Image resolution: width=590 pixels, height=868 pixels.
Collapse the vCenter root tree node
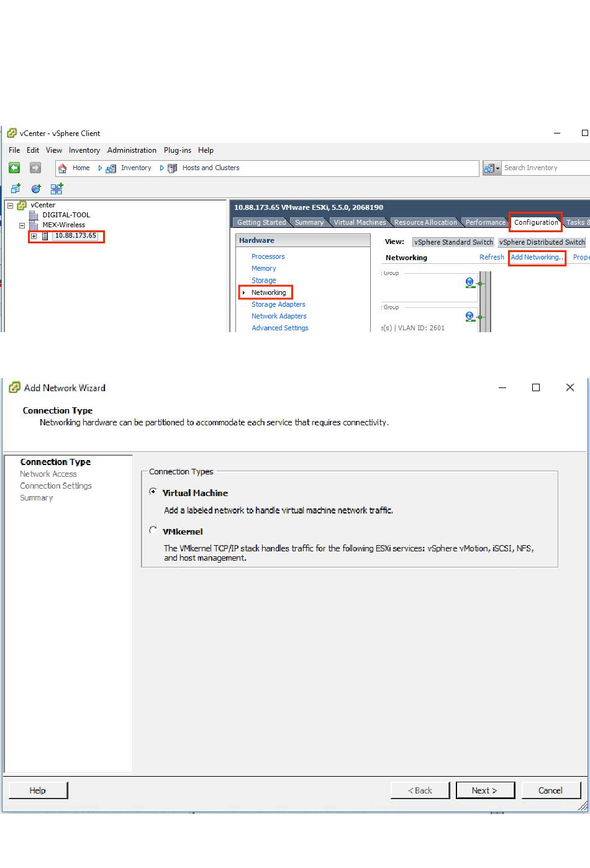(x=10, y=206)
